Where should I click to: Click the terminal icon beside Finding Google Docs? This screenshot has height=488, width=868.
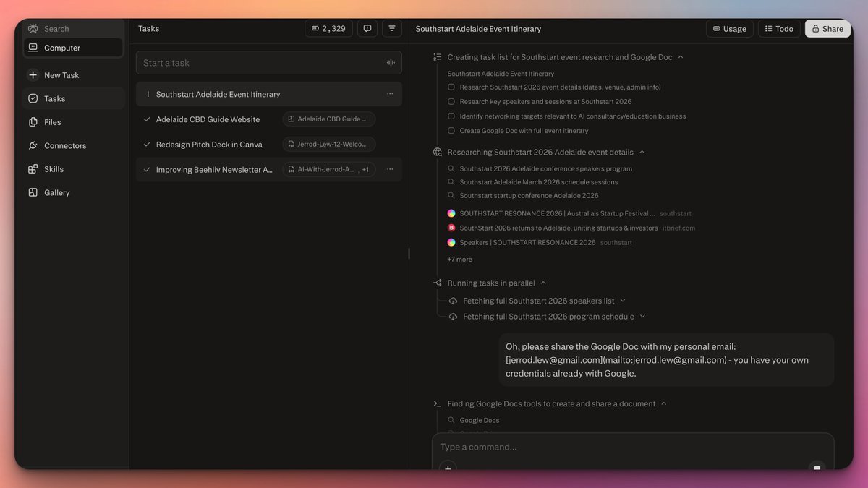click(438, 404)
